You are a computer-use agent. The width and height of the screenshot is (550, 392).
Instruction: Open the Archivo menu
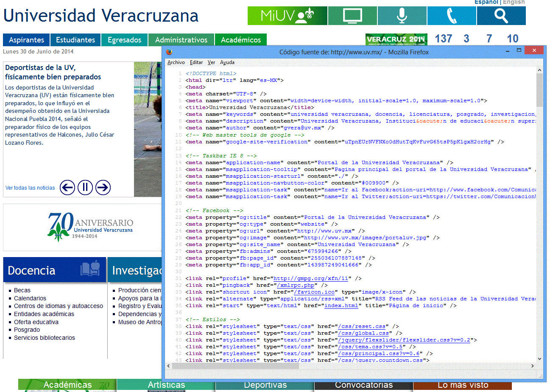pyautogui.click(x=176, y=62)
